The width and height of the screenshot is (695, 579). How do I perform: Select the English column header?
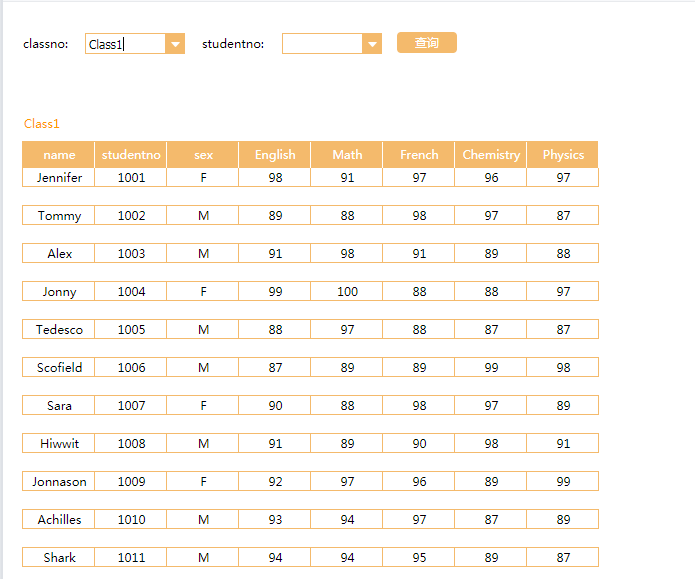click(x=275, y=155)
